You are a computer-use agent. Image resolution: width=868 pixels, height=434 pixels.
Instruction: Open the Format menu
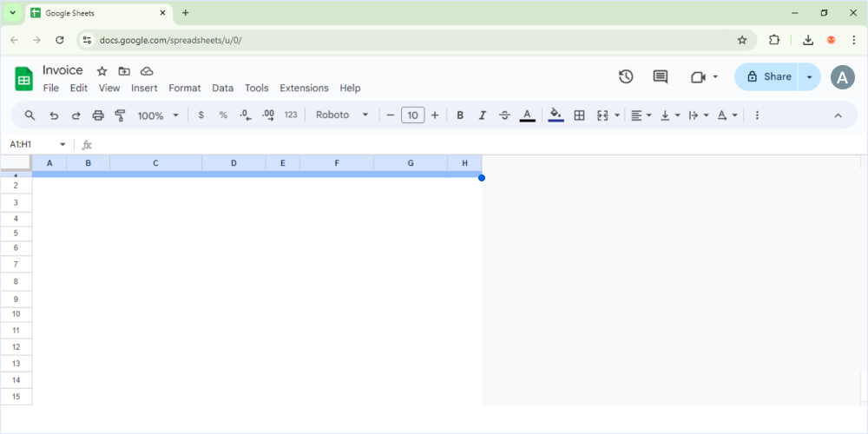pyautogui.click(x=184, y=89)
